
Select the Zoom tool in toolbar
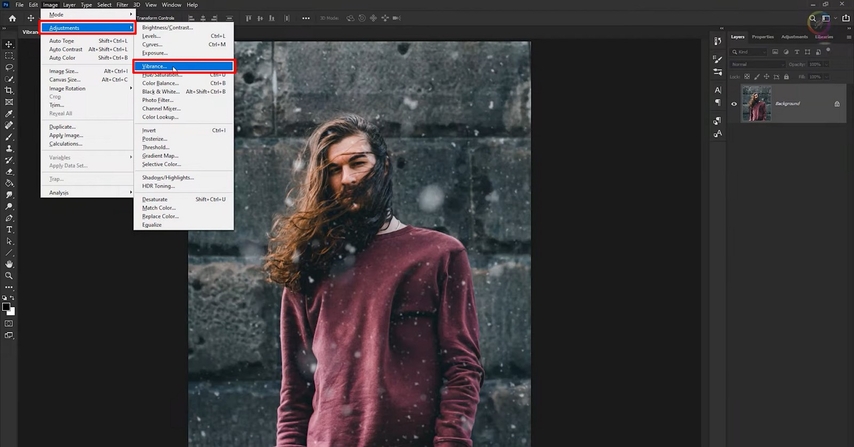click(x=9, y=275)
